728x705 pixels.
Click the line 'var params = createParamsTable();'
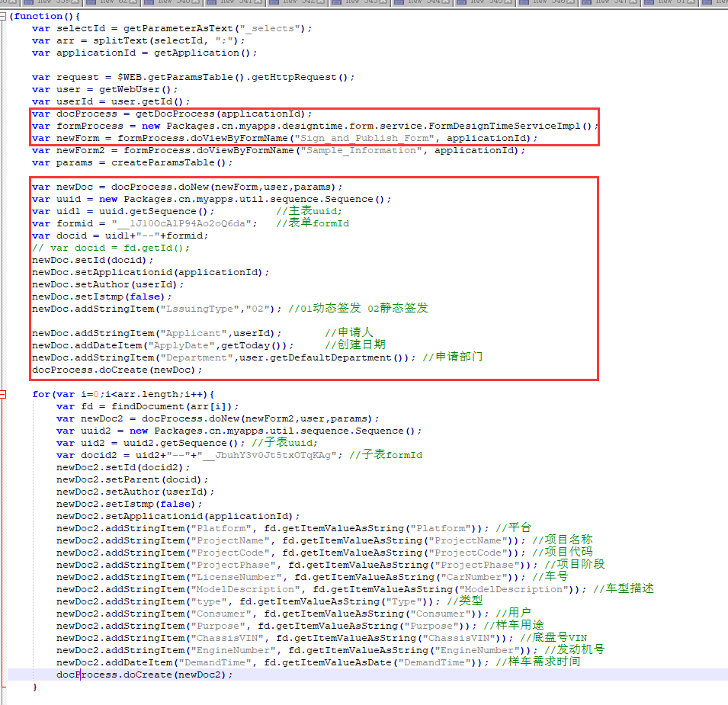point(132,163)
